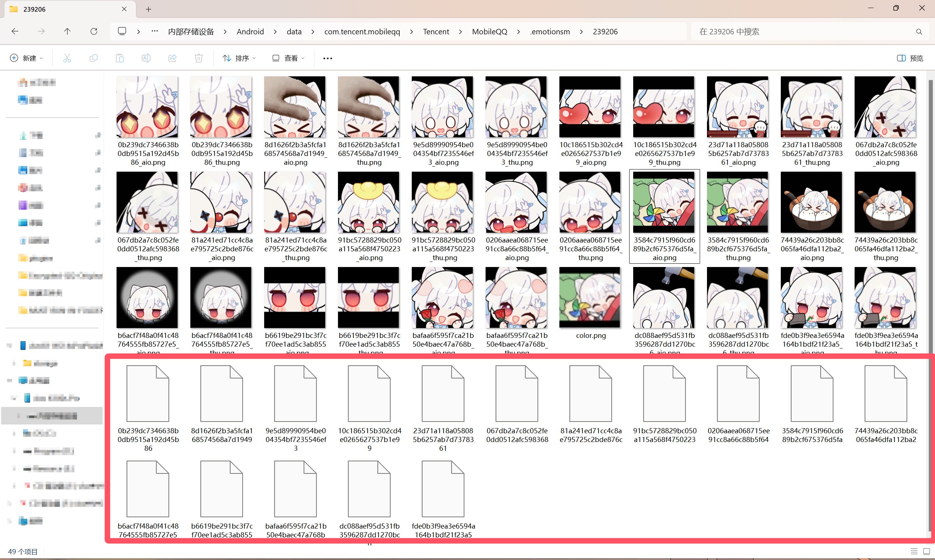Viewport: 935px width, 560px height.
Task: Select thumbnail 3584c7915f960cd689b2cf675376d5fa_aio.png
Action: click(664, 216)
